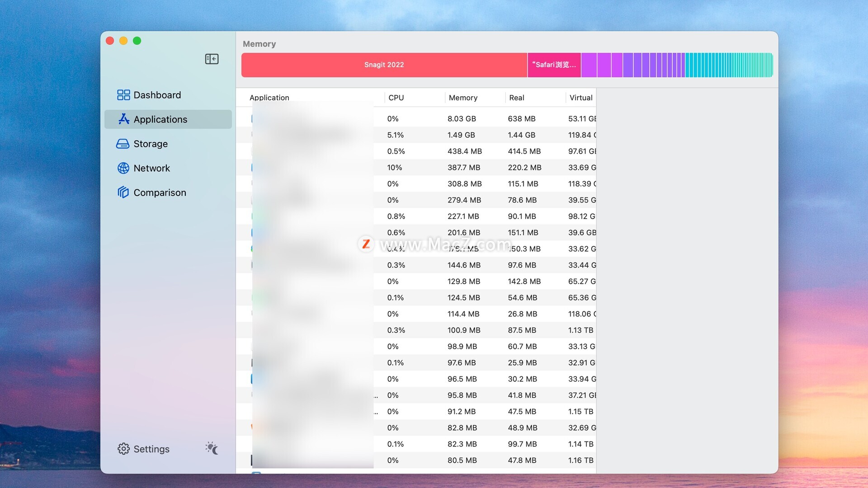Click the Memory heading above the bar
The width and height of the screenshot is (868, 488).
click(259, 44)
